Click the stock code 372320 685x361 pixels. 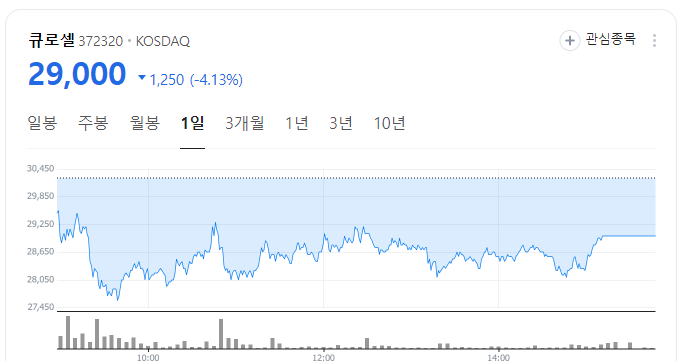(101, 42)
